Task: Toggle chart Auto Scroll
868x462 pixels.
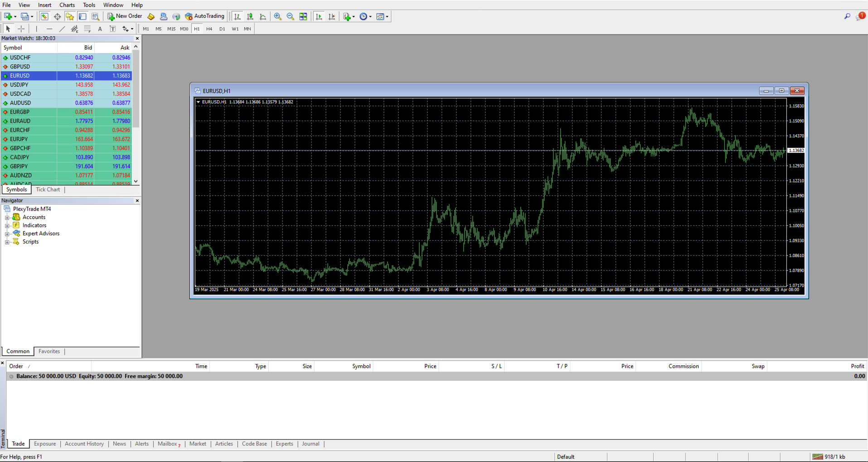Action: click(x=319, y=16)
